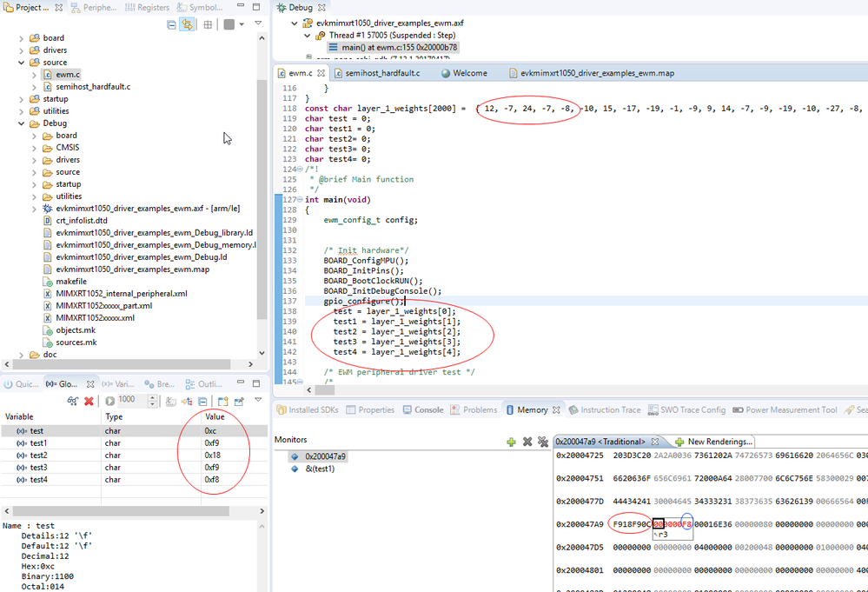Close the ewm.c editor tab
Screen dimensions: 868x592
(321, 73)
